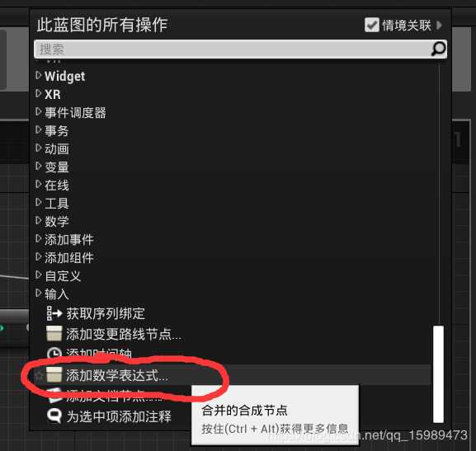Expand the 事件调度器 category
Viewport: 476px width, 451px height.
[x=38, y=111]
